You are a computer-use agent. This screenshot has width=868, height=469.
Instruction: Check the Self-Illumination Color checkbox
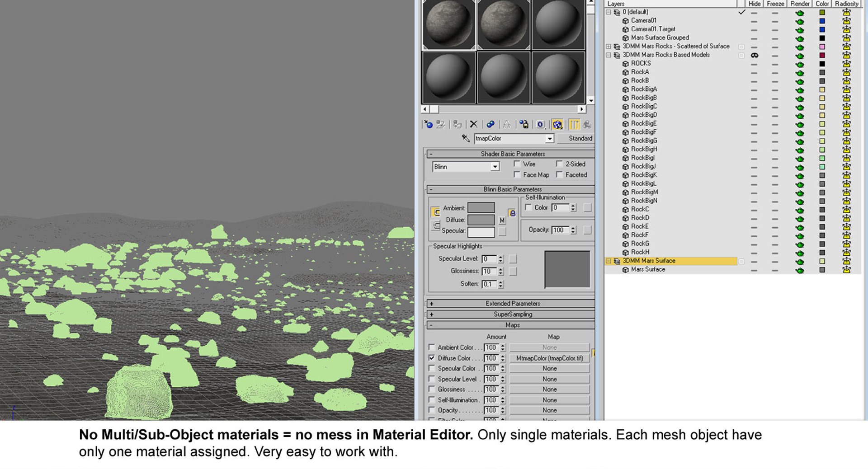coord(528,207)
